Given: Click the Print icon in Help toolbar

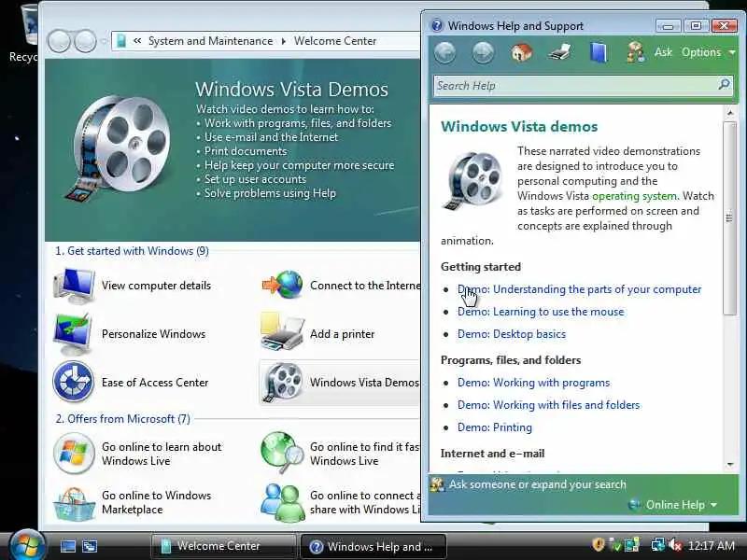Looking at the screenshot, I should [x=559, y=52].
